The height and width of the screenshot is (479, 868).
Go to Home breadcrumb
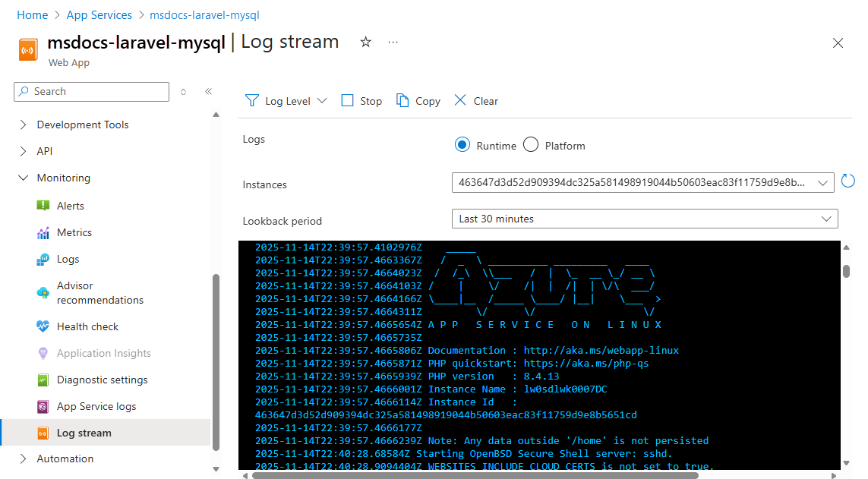(32, 15)
